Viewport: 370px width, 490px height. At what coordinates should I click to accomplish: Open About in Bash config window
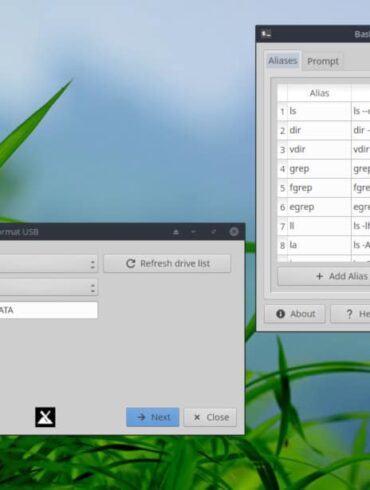[295, 314]
